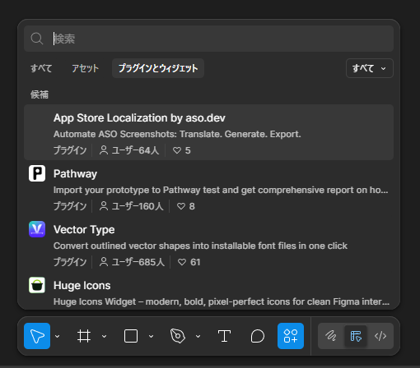
Task: Select the Rectangle shape tool
Action: tap(131, 336)
